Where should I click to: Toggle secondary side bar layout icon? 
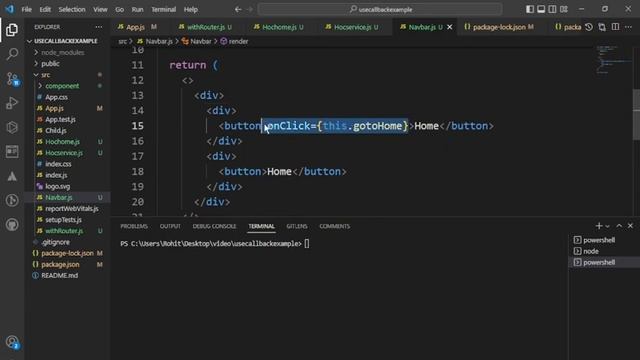pos(552,9)
